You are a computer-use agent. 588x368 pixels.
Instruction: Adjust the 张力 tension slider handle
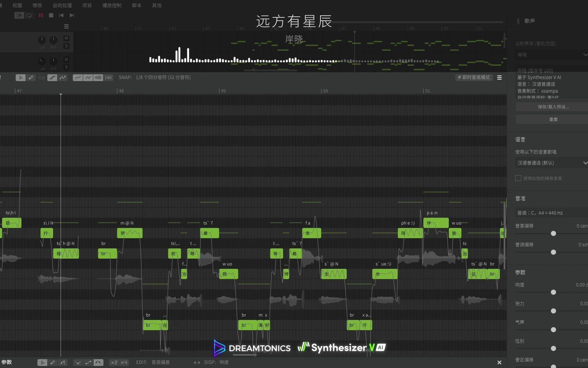[553, 311]
